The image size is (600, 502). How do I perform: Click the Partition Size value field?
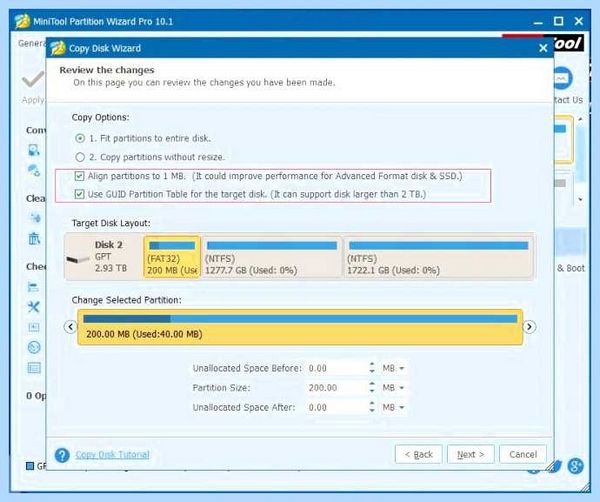tap(337, 388)
